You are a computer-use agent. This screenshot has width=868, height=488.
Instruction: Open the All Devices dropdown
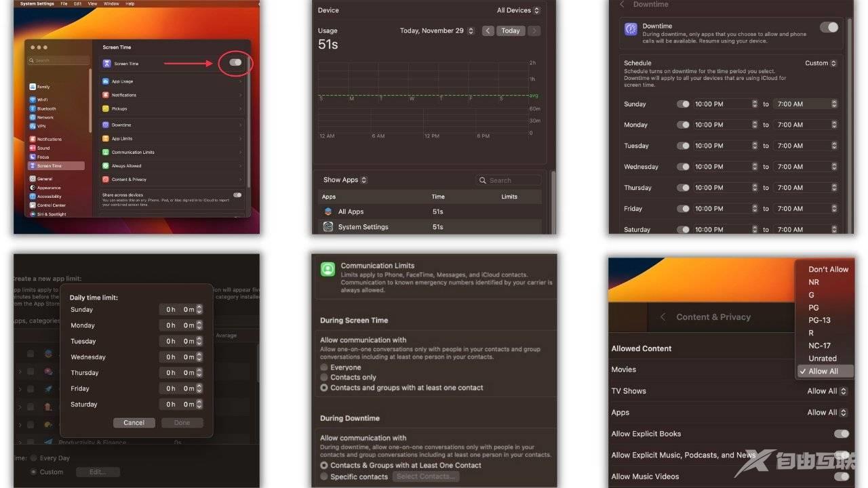(x=519, y=10)
